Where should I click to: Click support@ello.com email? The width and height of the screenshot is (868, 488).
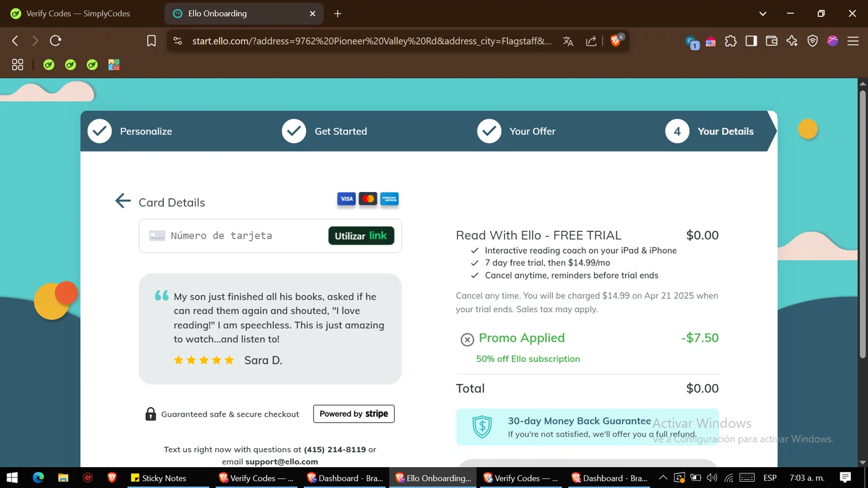pos(282,461)
